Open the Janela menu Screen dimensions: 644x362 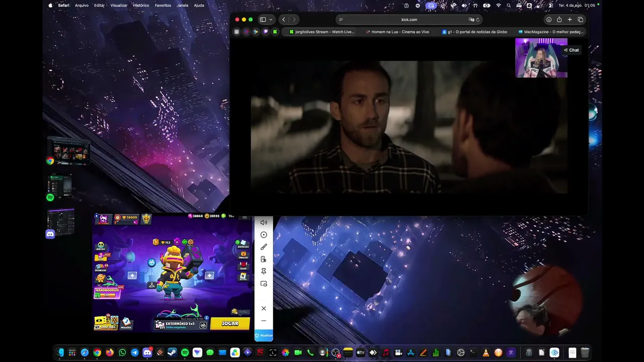coord(183,6)
